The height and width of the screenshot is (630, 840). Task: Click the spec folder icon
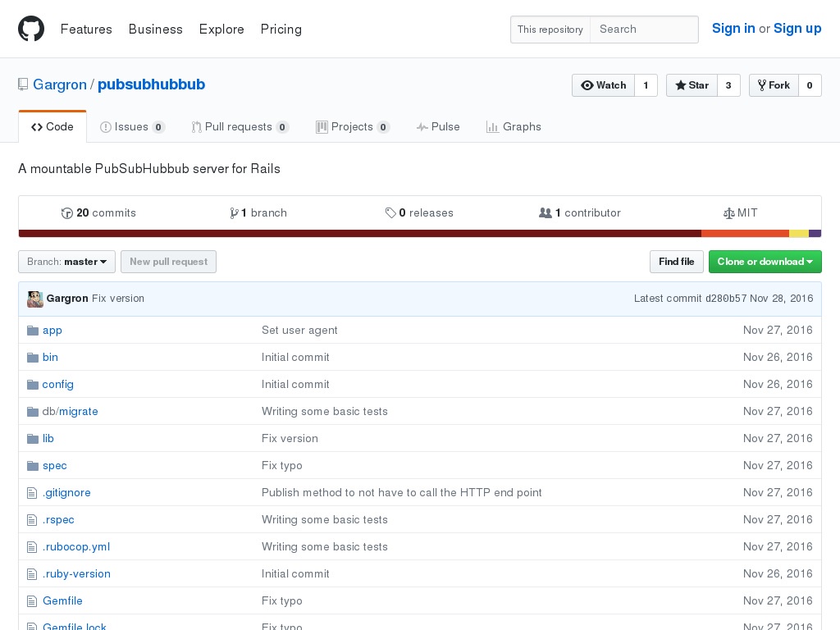33,466
